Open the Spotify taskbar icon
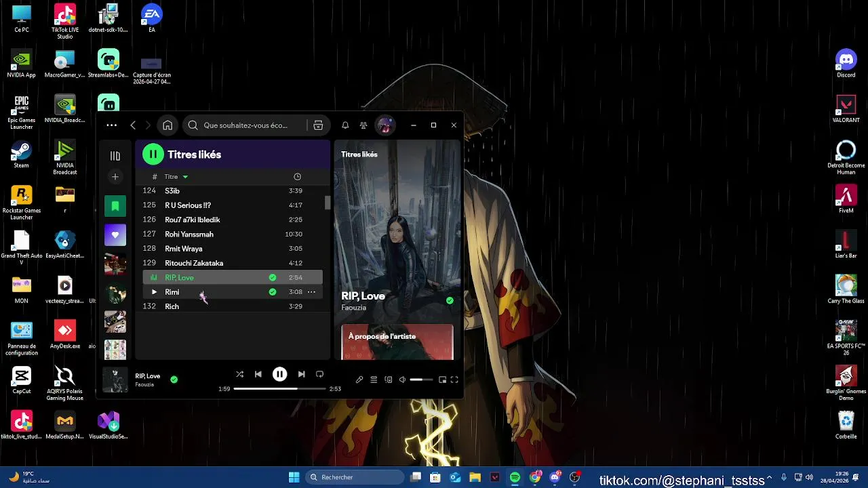The width and height of the screenshot is (868, 488). click(515, 478)
